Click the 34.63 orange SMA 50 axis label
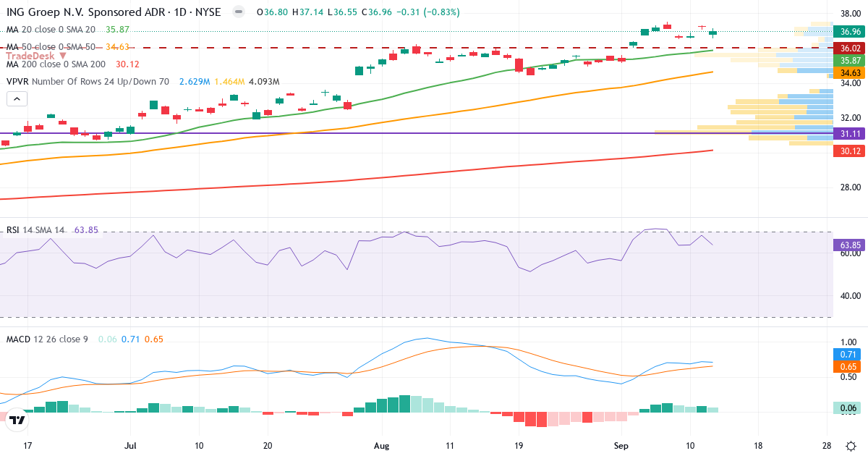Viewport: 868px width, 456px height. click(x=850, y=73)
